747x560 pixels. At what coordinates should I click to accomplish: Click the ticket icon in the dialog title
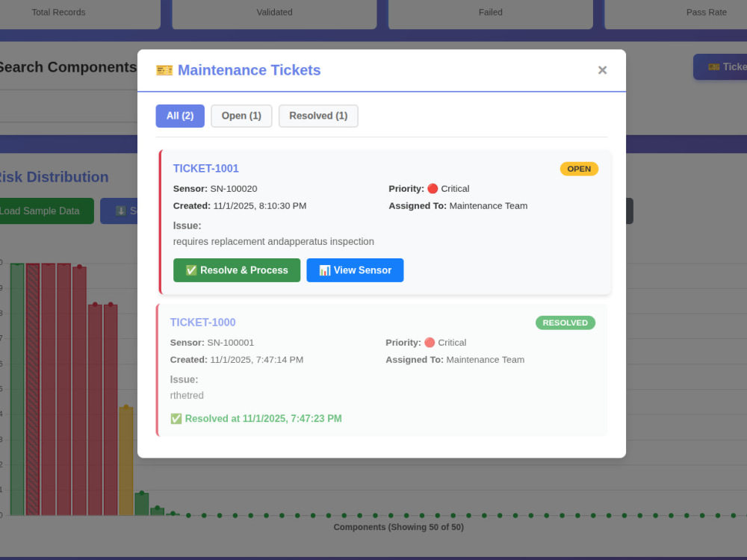[164, 70]
